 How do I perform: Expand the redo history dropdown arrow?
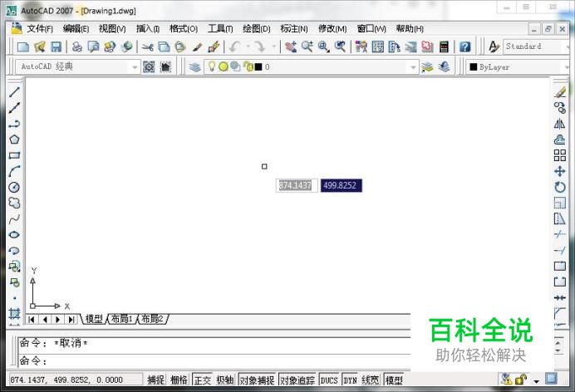tap(273, 47)
